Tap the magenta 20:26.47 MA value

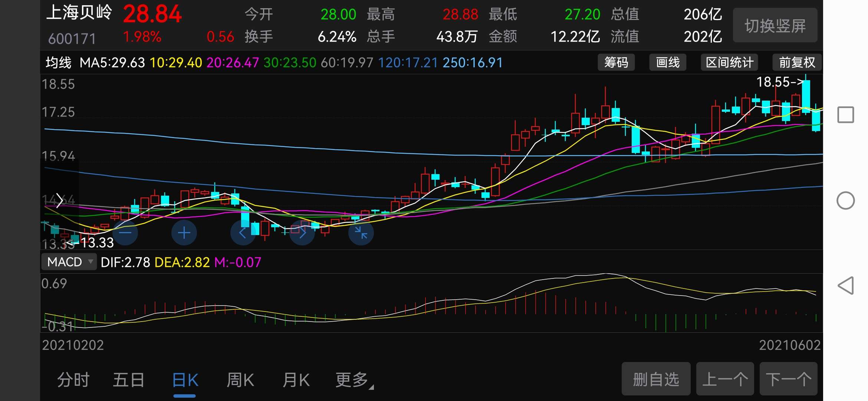coord(233,62)
